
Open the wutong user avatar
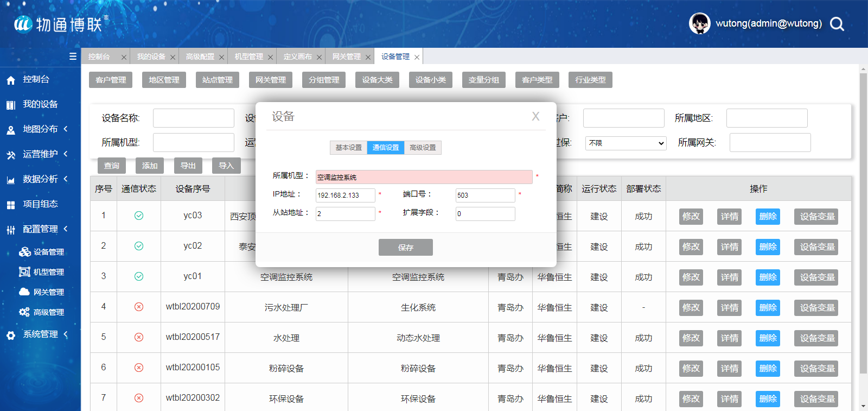[700, 23]
